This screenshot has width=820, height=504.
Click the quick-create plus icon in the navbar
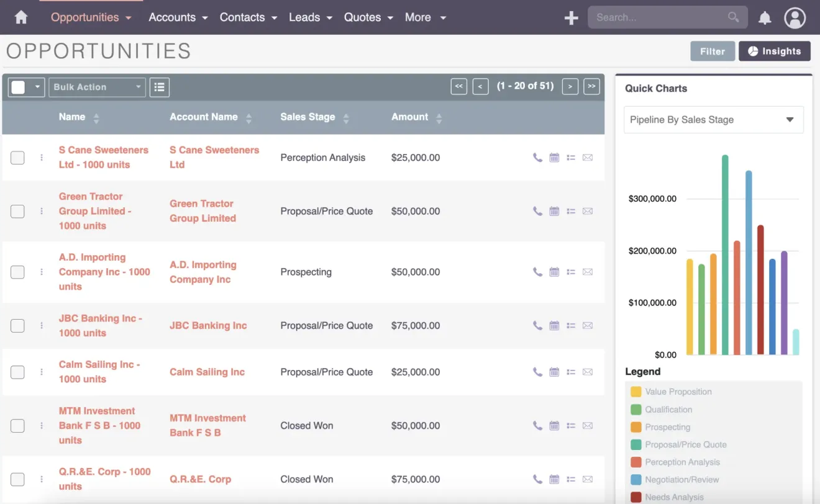click(571, 17)
